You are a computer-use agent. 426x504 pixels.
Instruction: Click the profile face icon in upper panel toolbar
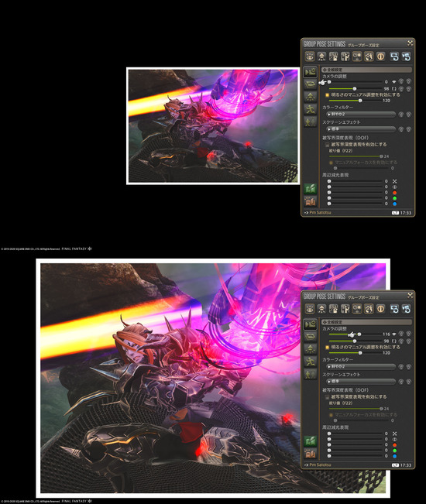click(369, 57)
